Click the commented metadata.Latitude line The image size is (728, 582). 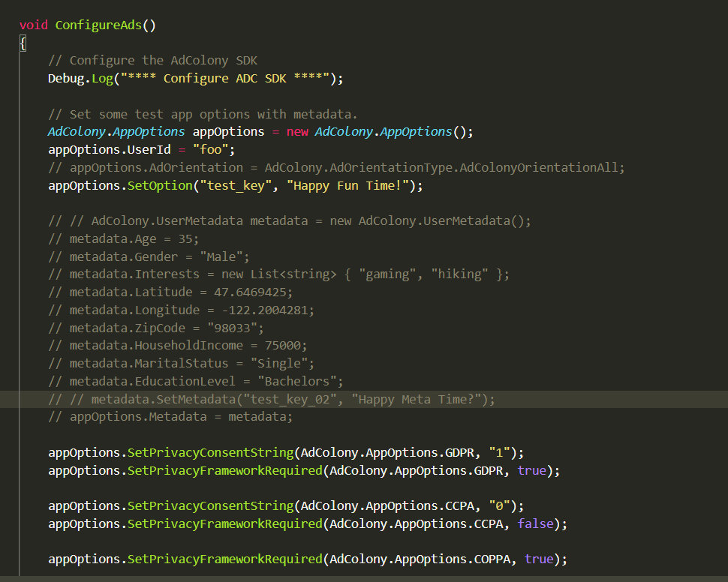tap(170, 292)
